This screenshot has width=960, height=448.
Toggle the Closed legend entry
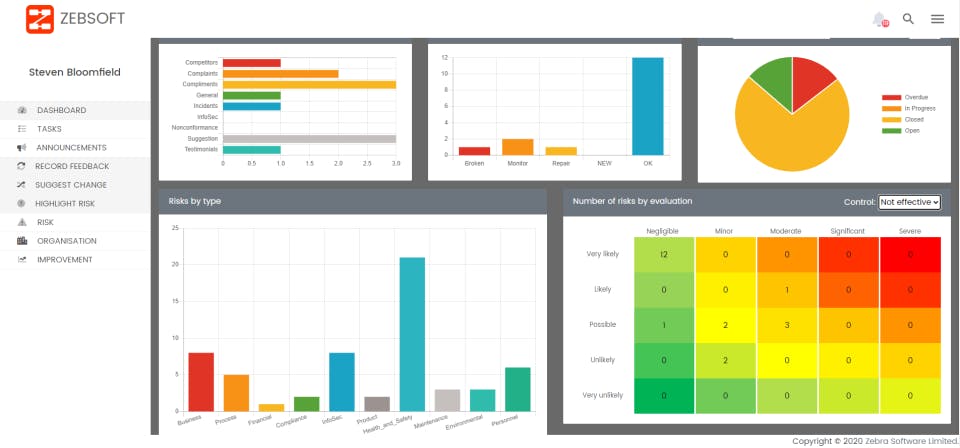coord(903,119)
